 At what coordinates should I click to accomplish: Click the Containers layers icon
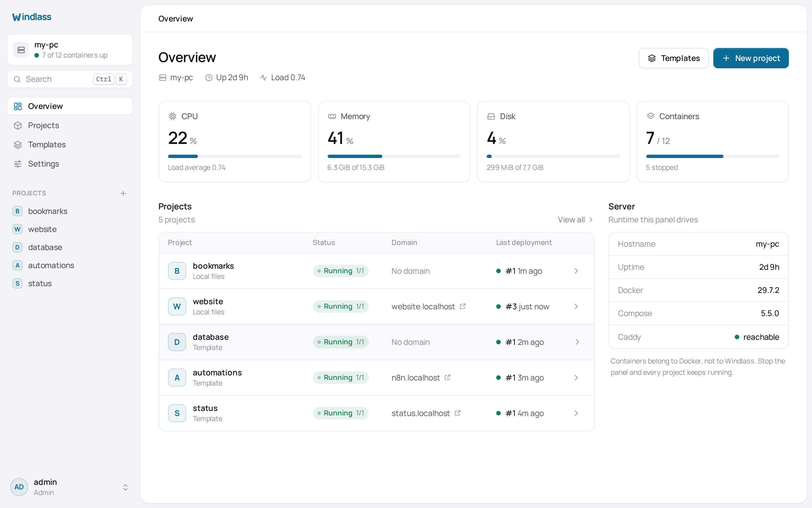[651, 116]
